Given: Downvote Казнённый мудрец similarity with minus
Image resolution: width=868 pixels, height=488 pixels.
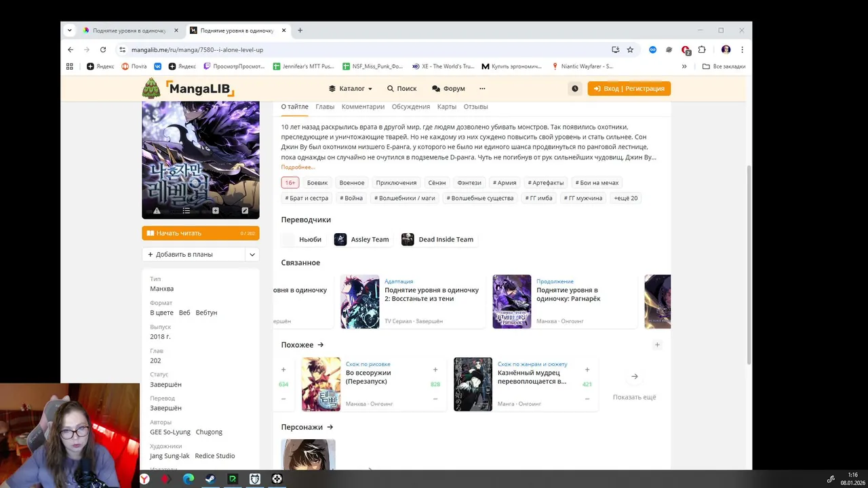Looking at the screenshot, I should (x=587, y=399).
